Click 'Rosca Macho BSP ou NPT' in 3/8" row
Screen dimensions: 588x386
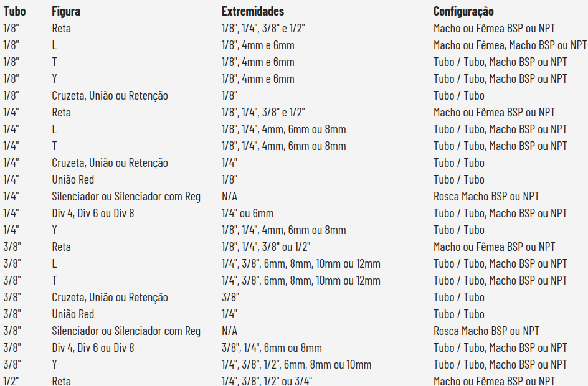tap(486, 331)
